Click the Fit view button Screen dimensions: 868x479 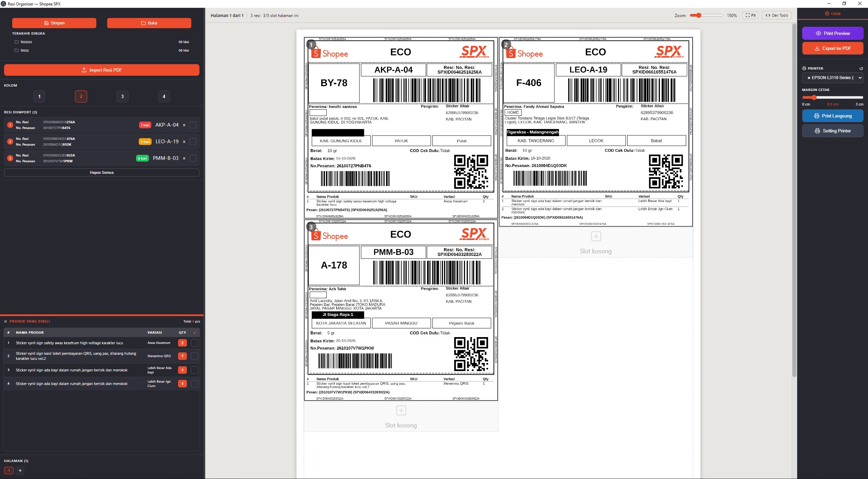pos(750,15)
